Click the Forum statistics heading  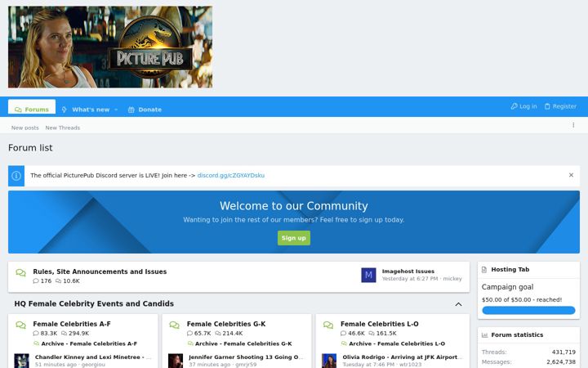click(517, 334)
